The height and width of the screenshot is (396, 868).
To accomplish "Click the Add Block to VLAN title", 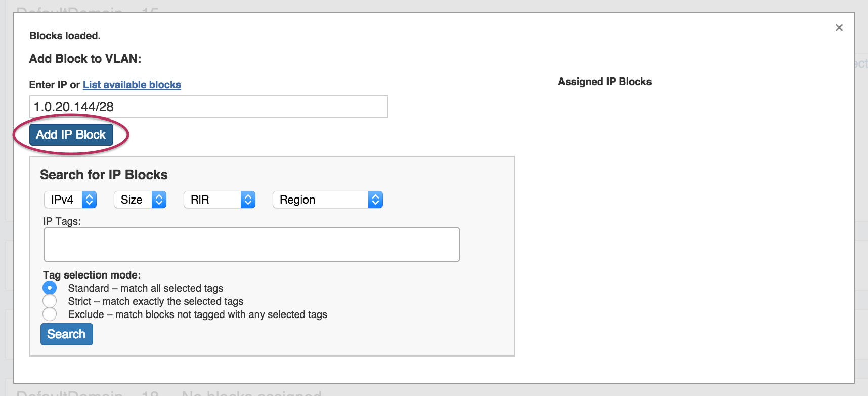I will pyautogui.click(x=85, y=59).
